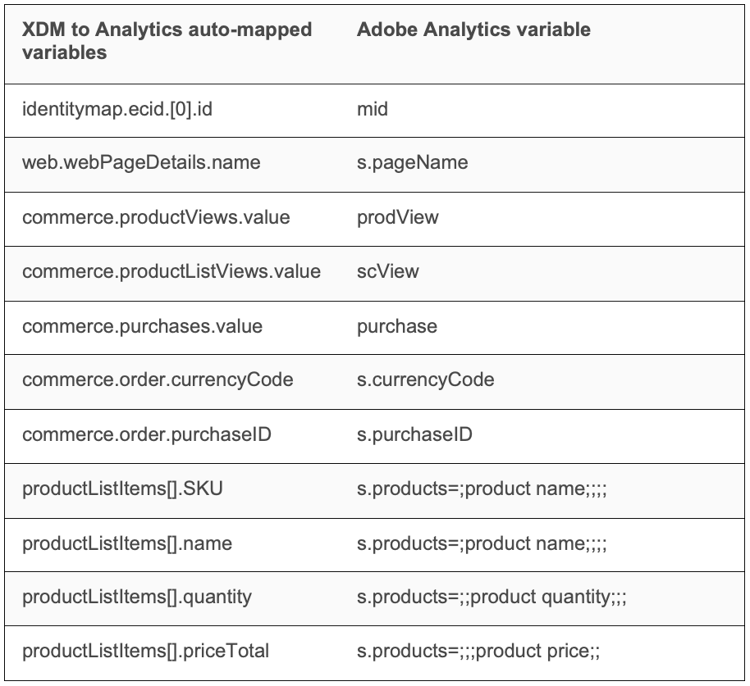Image resolution: width=750 pixels, height=686 pixels.
Task: Click commerce.order.purchaseID entry
Action: click(146, 435)
